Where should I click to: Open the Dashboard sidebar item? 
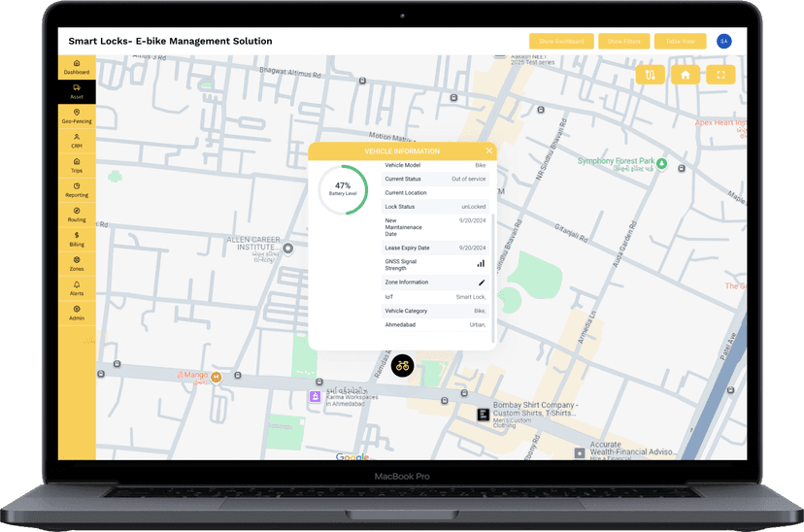click(77, 67)
